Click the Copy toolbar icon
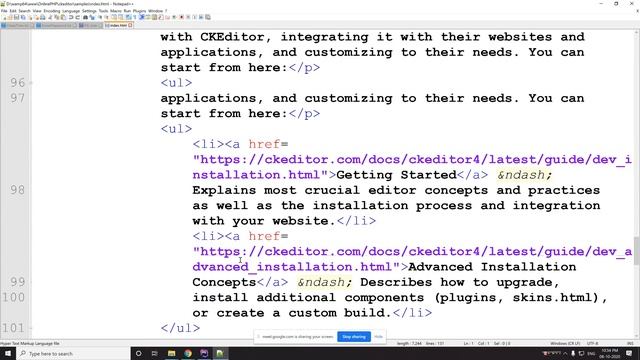 point(57,17)
